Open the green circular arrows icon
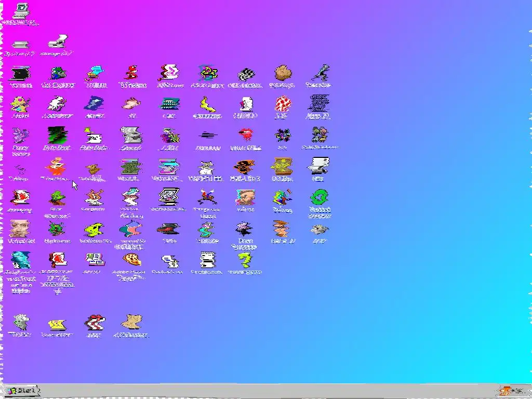532x399 pixels. 320,197
